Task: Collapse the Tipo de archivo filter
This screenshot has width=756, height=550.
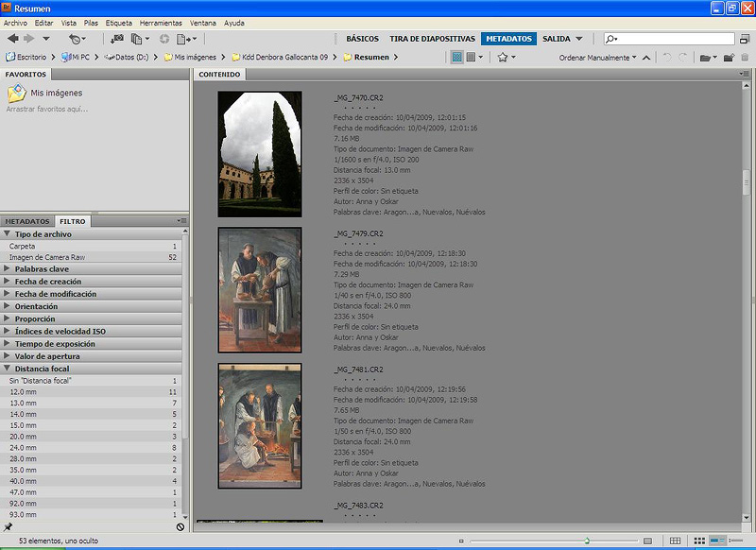Action: coord(7,233)
